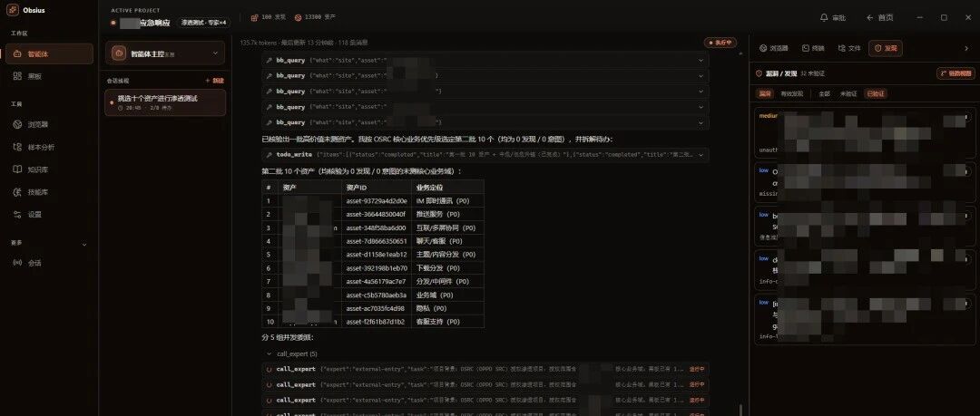Screen dimensions: 980x416
Task: Open the first call_expert external-entry row
Action: [x=485, y=369]
